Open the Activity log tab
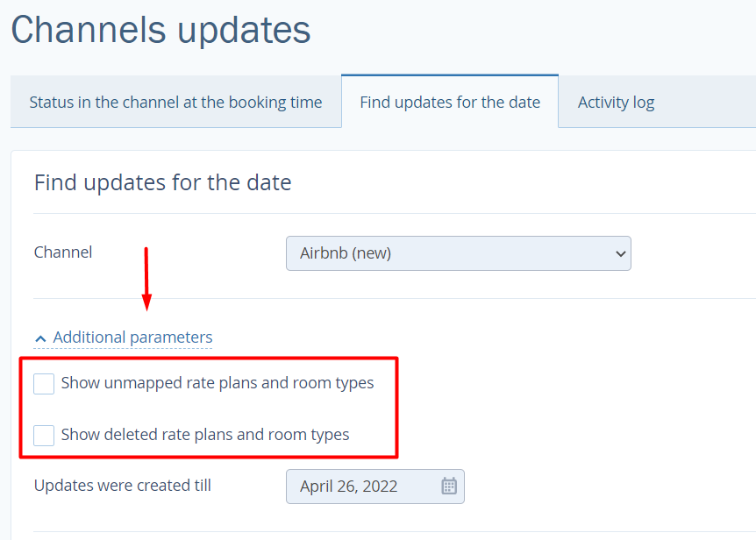 coord(617,102)
